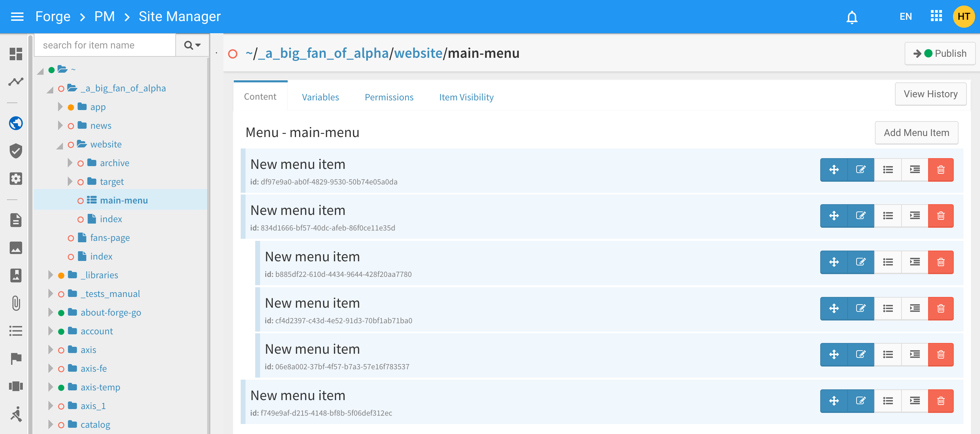This screenshot has height=434, width=980.
Task: Collapse the website folder
Action: [60, 145]
